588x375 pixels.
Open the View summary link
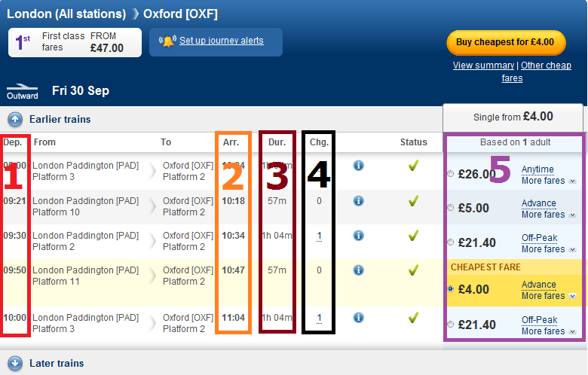click(x=483, y=66)
